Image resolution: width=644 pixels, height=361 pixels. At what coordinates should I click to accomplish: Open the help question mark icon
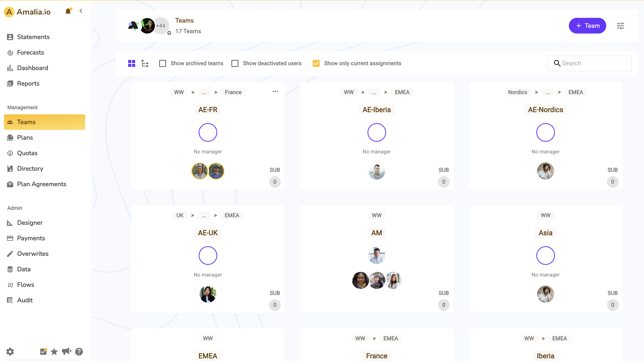coord(79,352)
